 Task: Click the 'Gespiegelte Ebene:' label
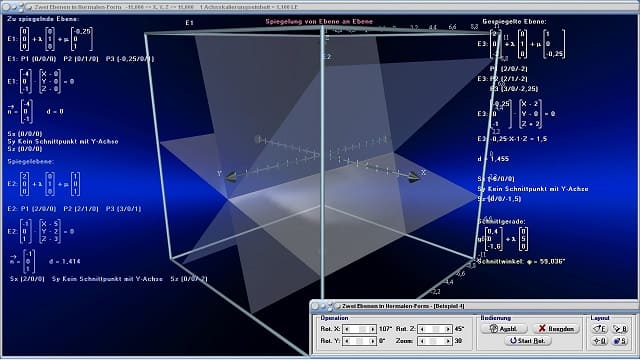[x=514, y=21]
